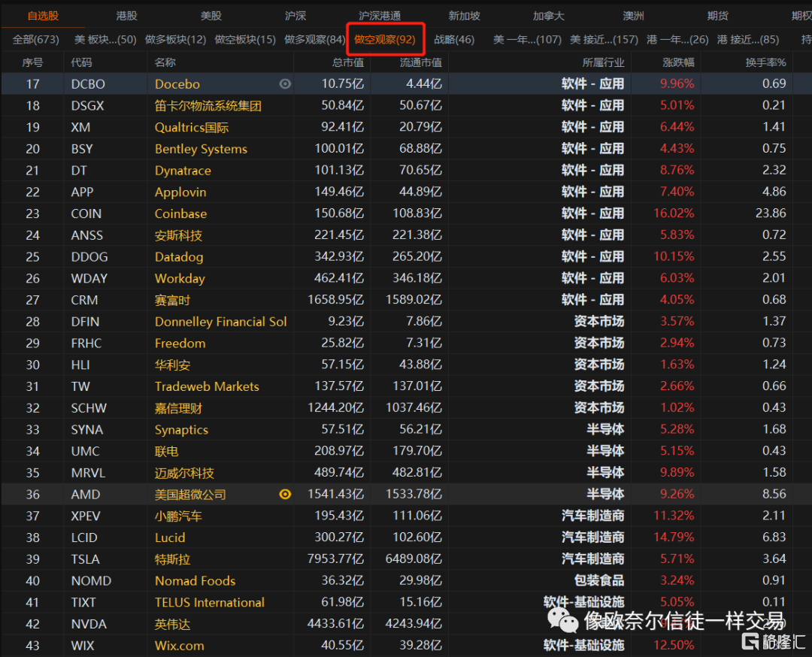812x657 pixels.
Task: Open the Workday stock entry
Action: 180,279
